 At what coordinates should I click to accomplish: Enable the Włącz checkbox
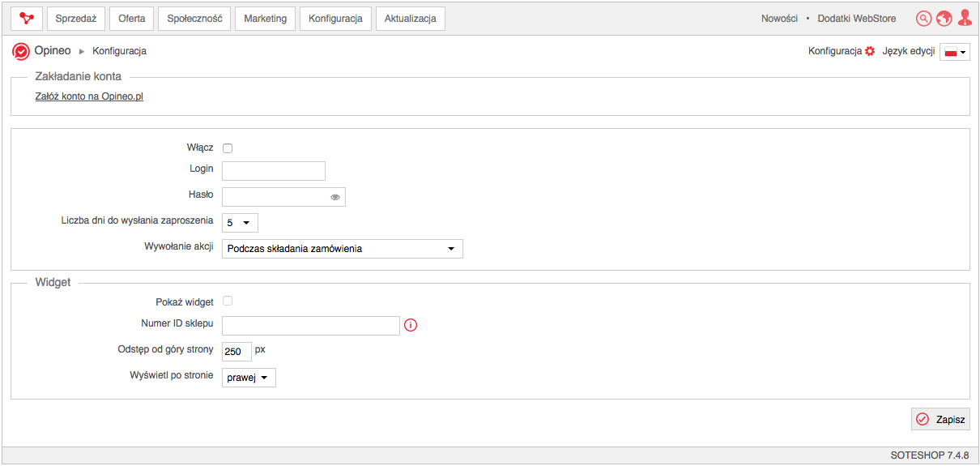pyautogui.click(x=228, y=148)
